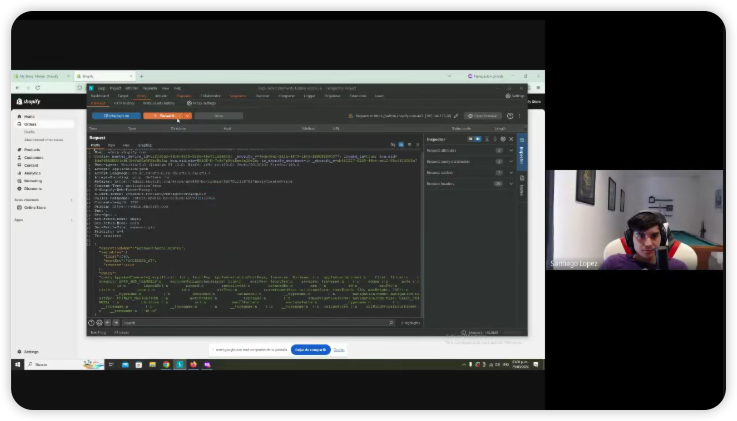Image resolution: width=737 pixels, height=421 pixels.
Task: Open Shopify Settings at the bottom left
Action: point(31,351)
